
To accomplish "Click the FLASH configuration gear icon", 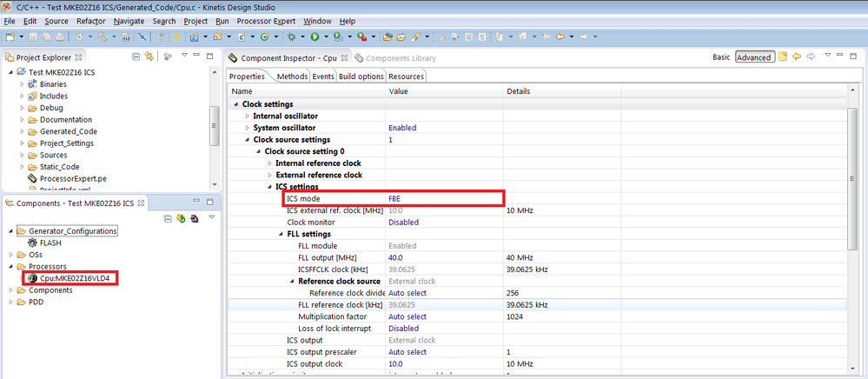I will coord(33,243).
